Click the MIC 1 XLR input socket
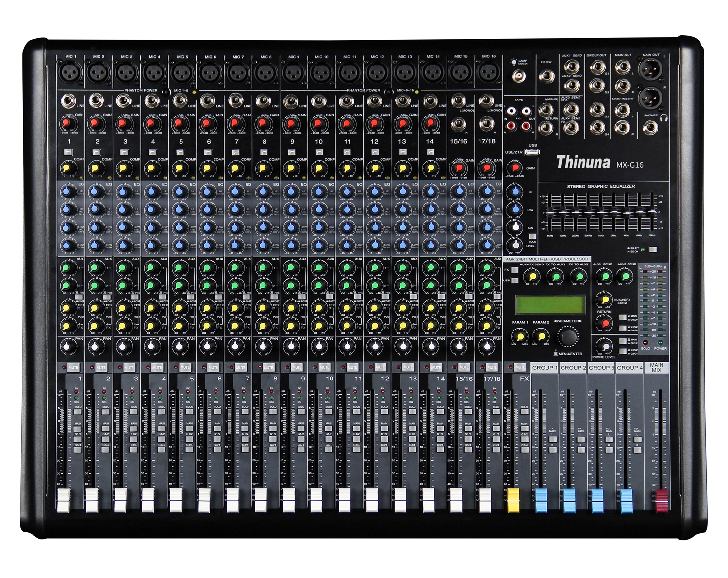The image size is (728, 578). (70, 73)
